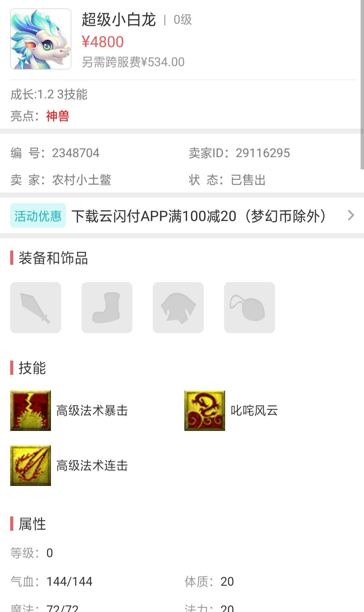Open the 叱咤风云 skill icon

pyautogui.click(x=205, y=410)
